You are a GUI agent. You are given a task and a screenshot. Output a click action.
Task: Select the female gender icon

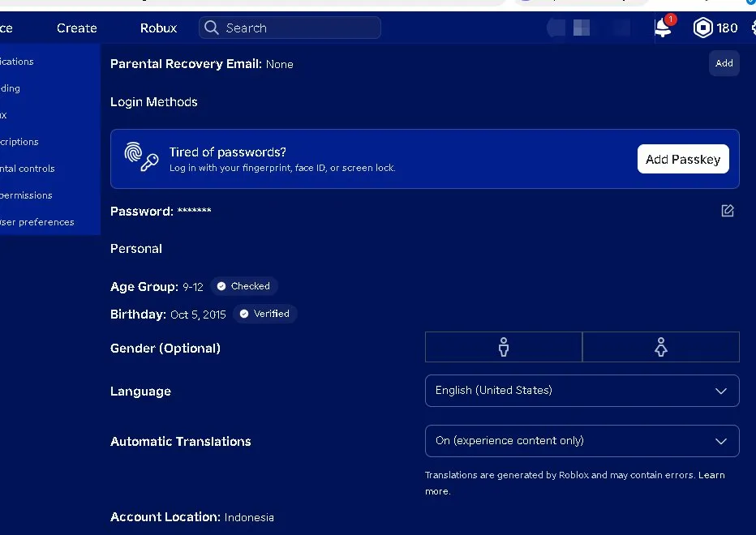coord(660,347)
